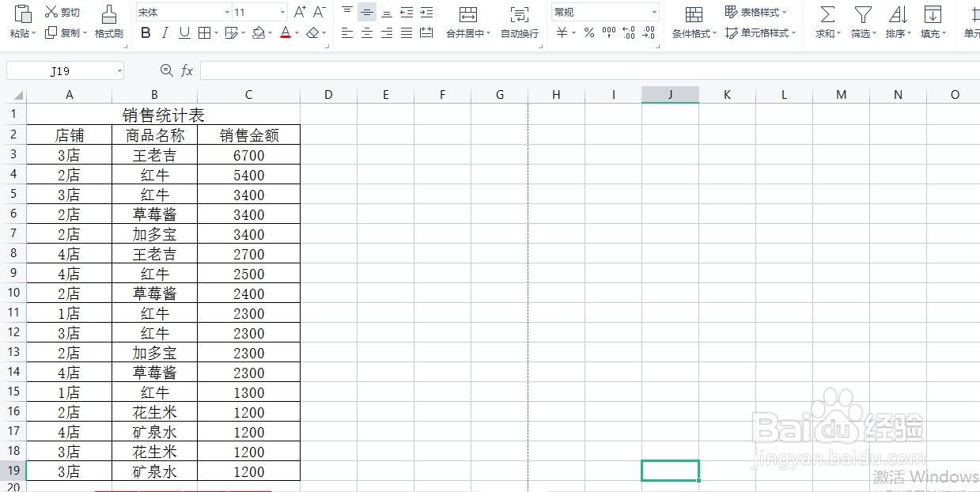Align text right
The height and width of the screenshot is (492, 980).
[387, 33]
